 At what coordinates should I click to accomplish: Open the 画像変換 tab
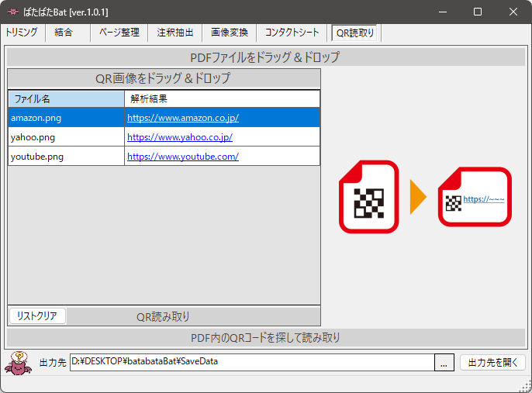230,33
